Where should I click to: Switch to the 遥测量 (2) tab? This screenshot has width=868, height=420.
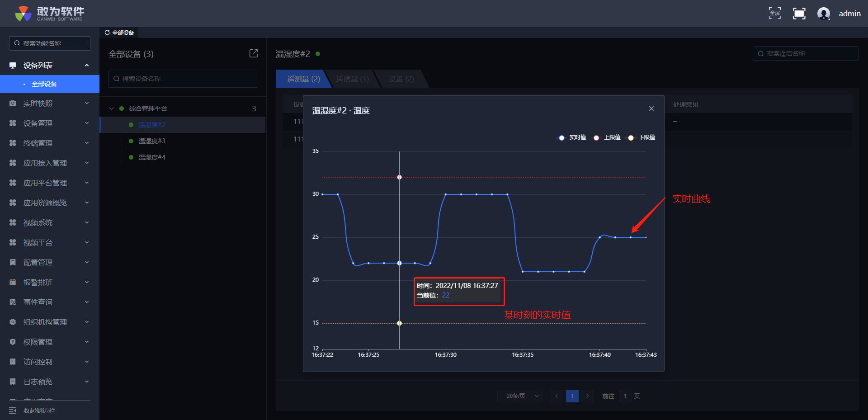[x=303, y=79]
